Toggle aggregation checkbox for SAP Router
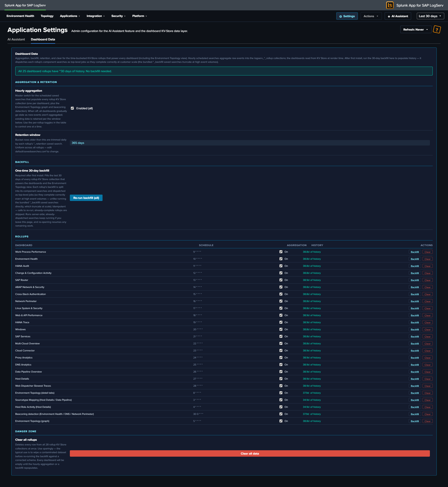The width and height of the screenshot is (448, 487). (281, 280)
